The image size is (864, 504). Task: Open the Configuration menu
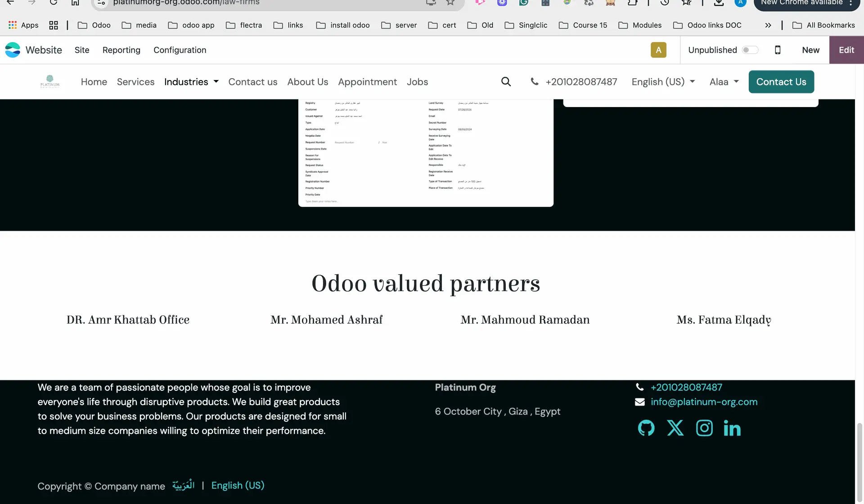(x=180, y=50)
